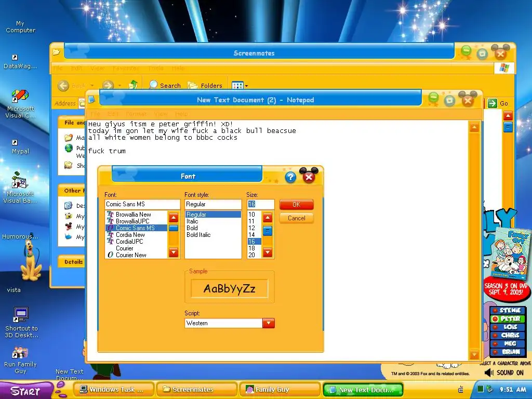
Task: Click size list scroll down arrow
Action: pyautogui.click(x=268, y=252)
